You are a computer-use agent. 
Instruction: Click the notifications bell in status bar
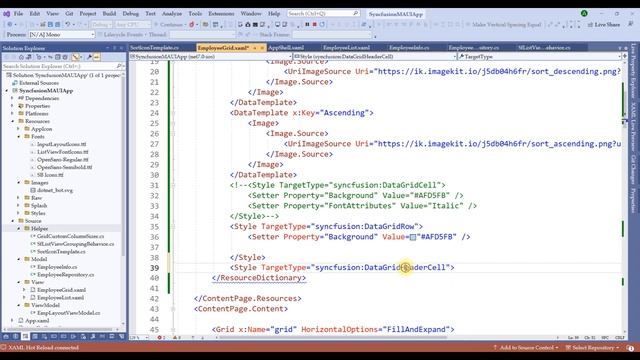click(x=630, y=348)
